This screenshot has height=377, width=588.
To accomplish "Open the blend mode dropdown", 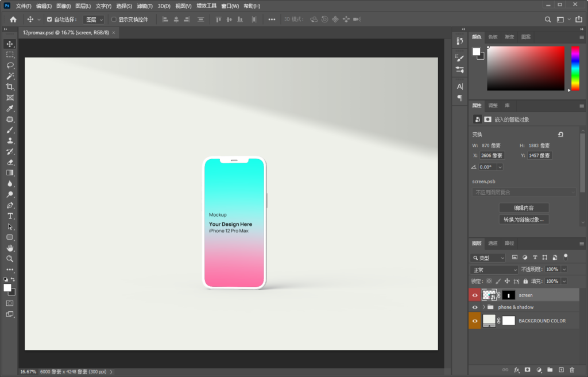I will coord(494,270).
